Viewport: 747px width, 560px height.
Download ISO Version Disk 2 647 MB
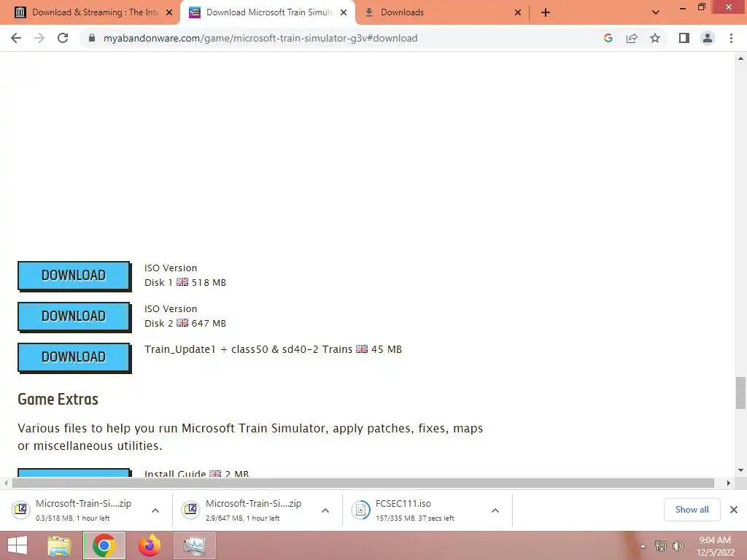[x=74, y=316]
